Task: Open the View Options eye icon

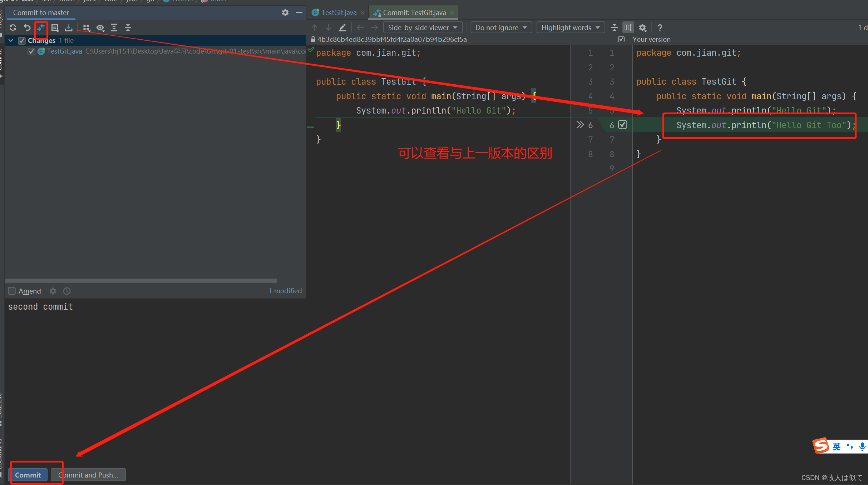Action: [100, 27]
